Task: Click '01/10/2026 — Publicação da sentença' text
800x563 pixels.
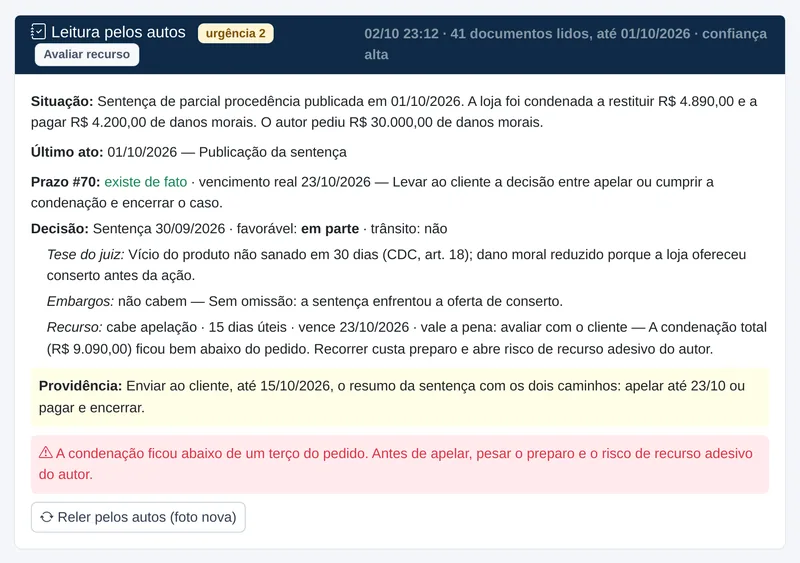Action: (227, 152)
